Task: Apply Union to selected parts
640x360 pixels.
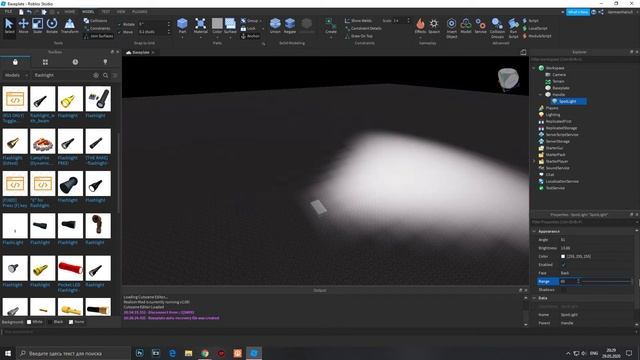Action: click(275, 26)
